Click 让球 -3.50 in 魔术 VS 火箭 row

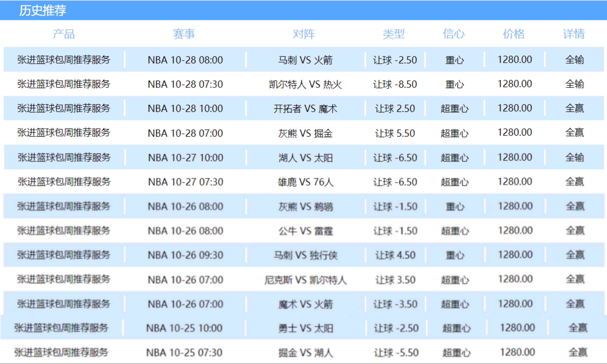coord(395,304)
